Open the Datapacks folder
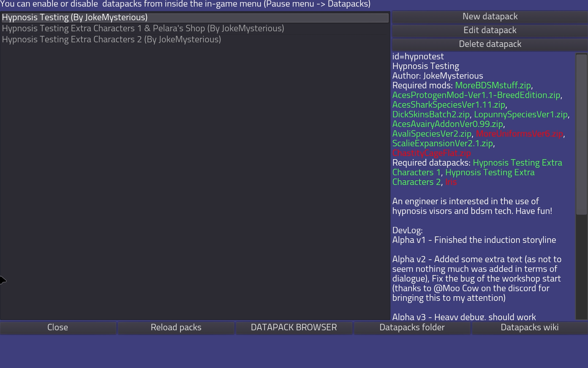This screenshot has width=588, height=368. pos(412,328)
